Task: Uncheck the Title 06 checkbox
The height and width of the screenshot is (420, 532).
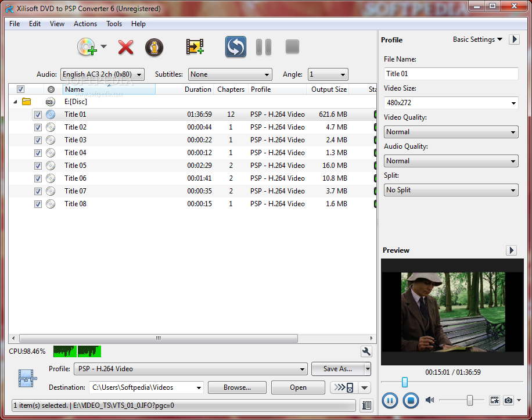Action: 38,178
